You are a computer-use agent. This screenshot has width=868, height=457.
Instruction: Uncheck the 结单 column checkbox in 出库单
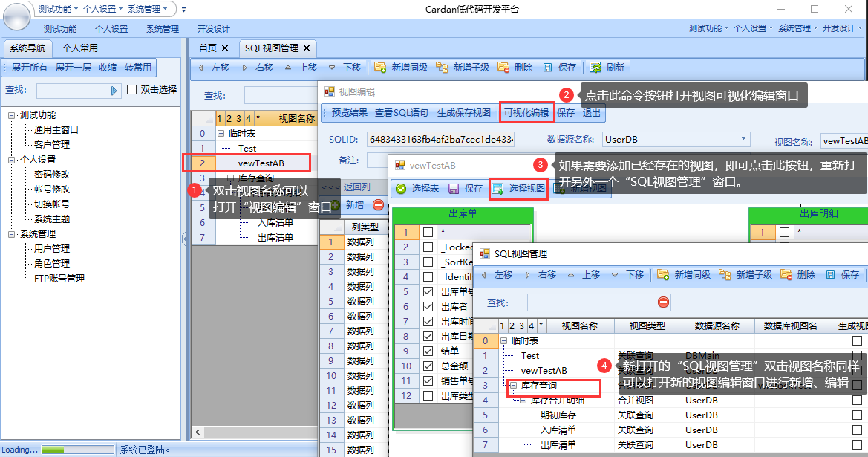428,351
